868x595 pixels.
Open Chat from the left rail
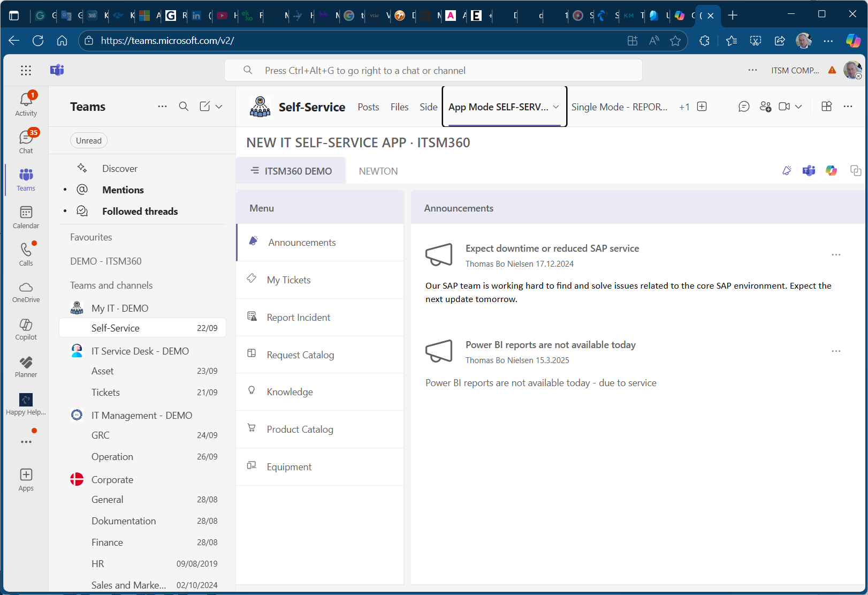26,139
